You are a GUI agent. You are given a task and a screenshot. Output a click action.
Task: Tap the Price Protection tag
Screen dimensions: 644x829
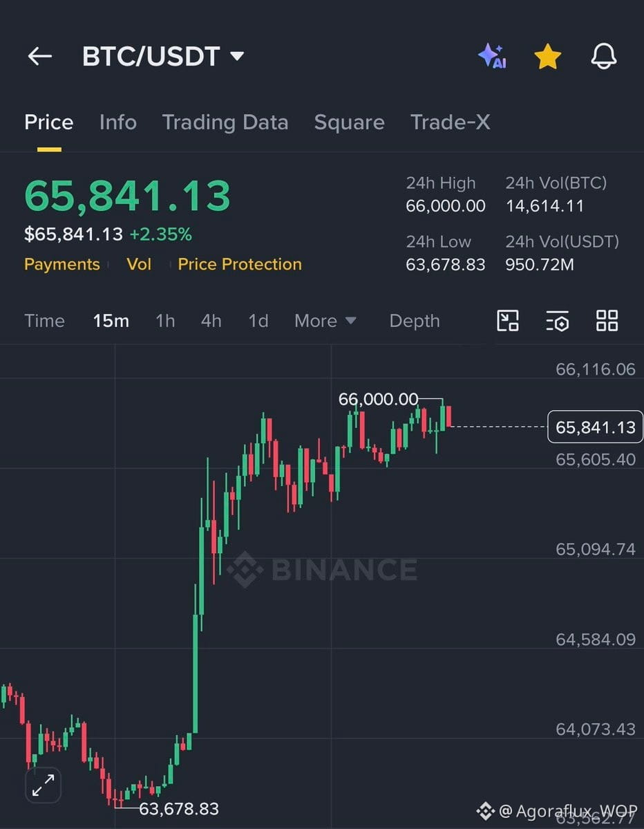240,264
